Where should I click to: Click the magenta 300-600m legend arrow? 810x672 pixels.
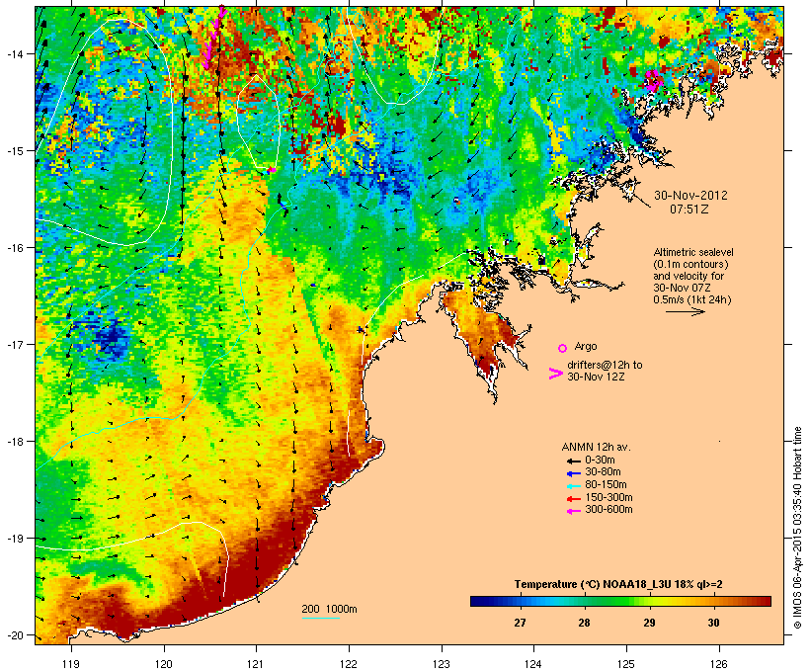[573, 511]
